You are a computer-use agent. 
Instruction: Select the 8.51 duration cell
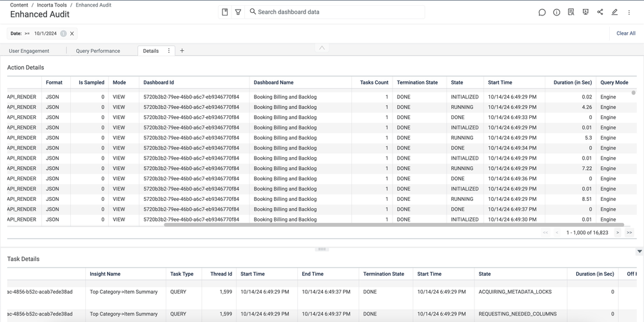[x=587, y=199]
